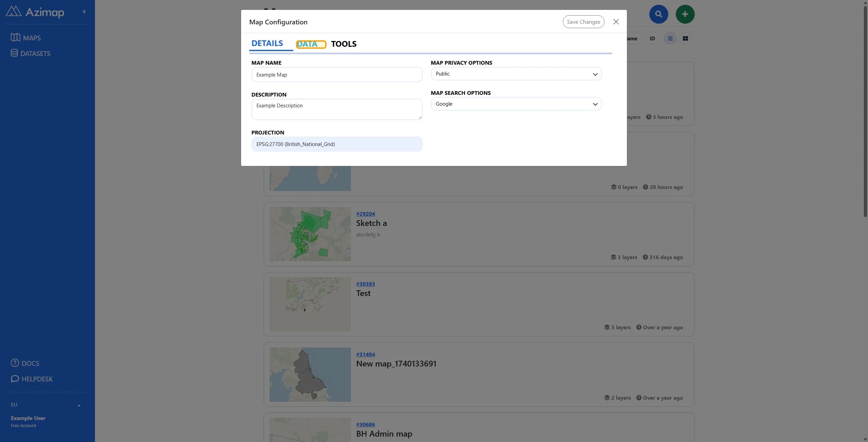The width and height of the screenshot is (868, 442).
Task: Collapse the sidebar with the chevron
Action: pos(84,12)
